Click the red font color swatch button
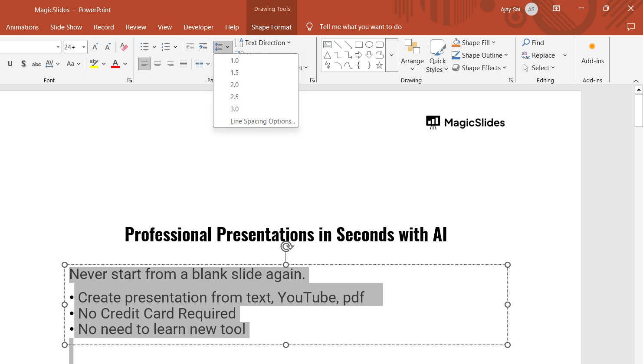 click(115, 64)
